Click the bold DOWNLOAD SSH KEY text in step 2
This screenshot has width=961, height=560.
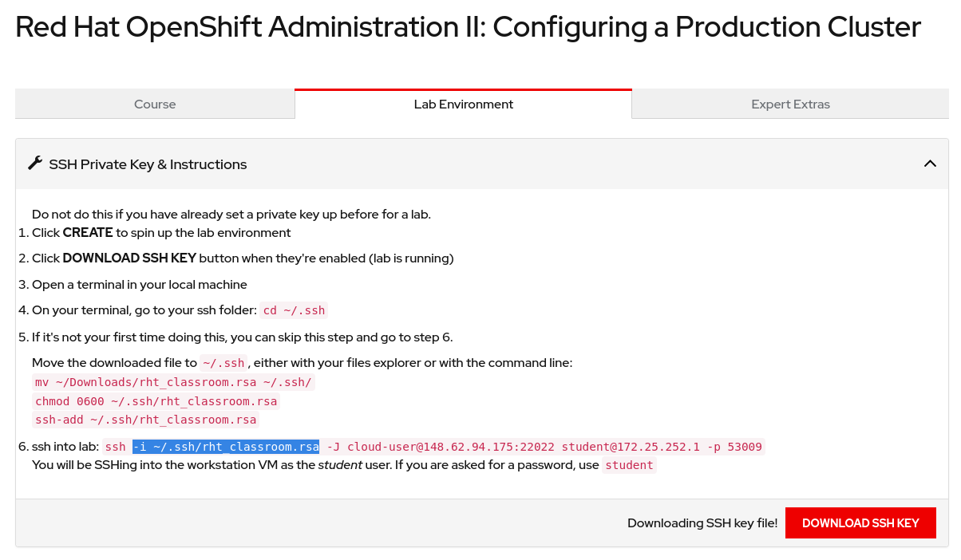pos(129,258)
